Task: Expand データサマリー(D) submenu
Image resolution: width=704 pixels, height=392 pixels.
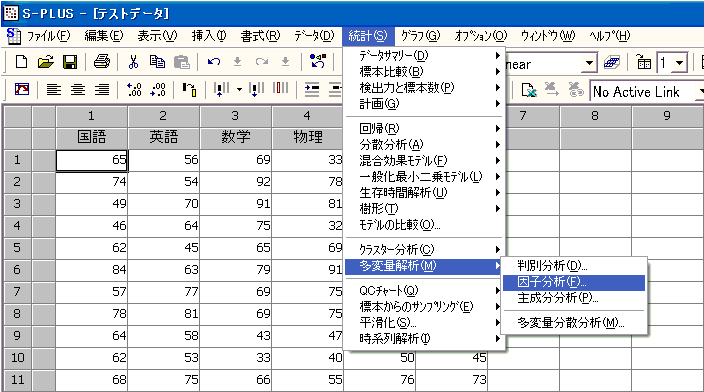Action: point(423,56)
